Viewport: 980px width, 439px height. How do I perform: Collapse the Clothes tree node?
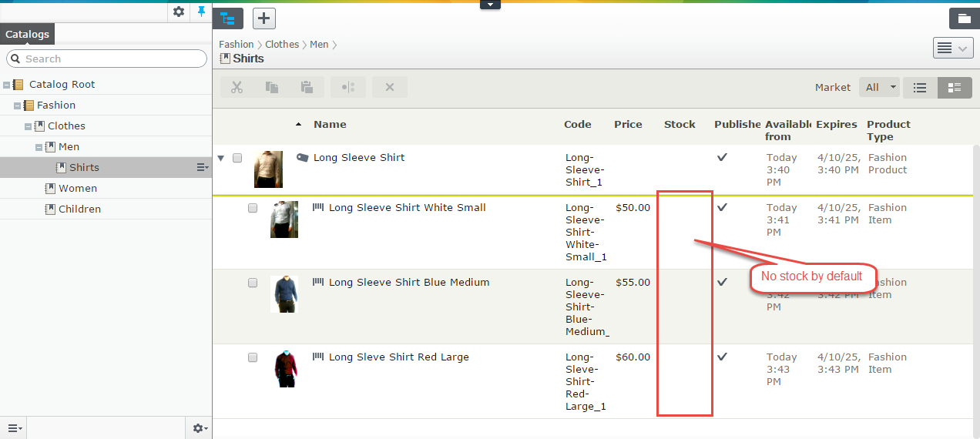click(x=29, y=126)
